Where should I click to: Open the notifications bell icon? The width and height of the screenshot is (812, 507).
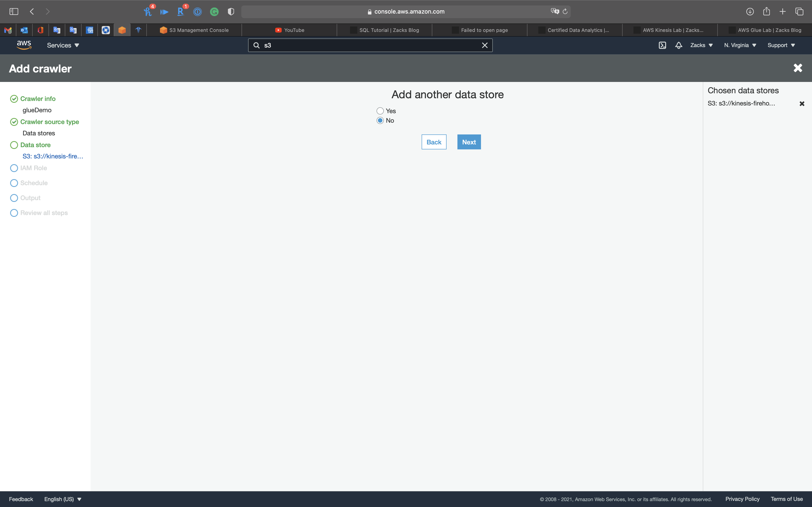click(679, 45)
